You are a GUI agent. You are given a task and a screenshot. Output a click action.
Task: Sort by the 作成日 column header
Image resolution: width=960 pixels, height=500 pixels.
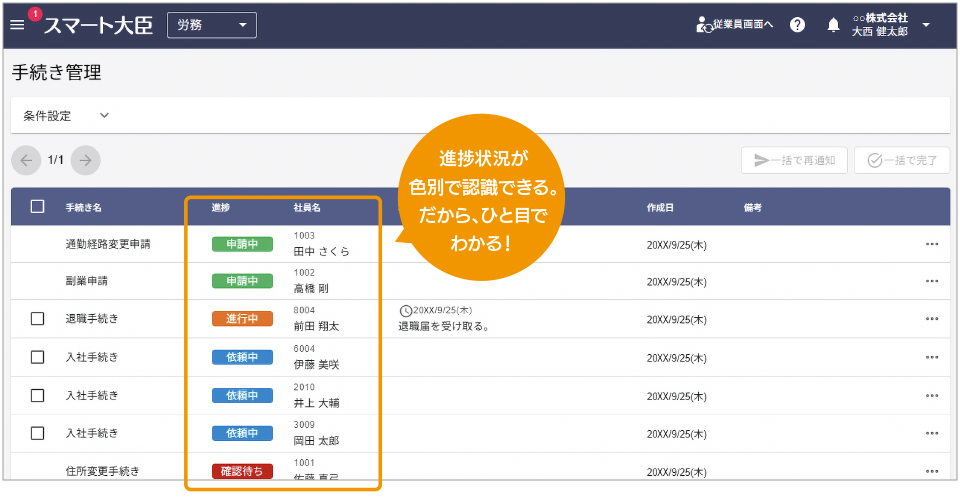tap(660, 208)
